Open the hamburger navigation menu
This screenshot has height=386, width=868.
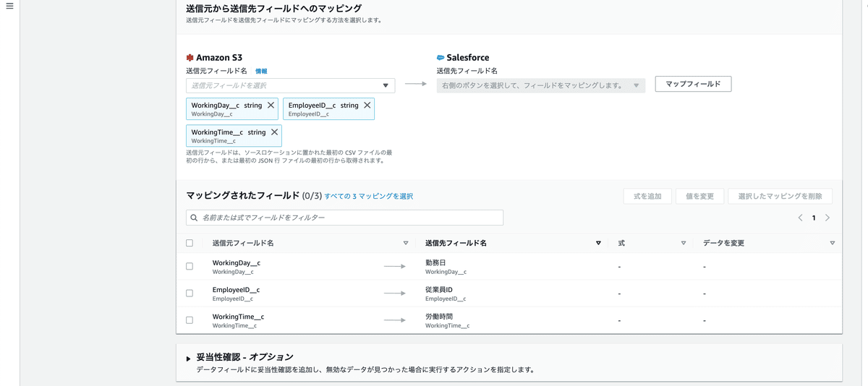tap(9, 7)
